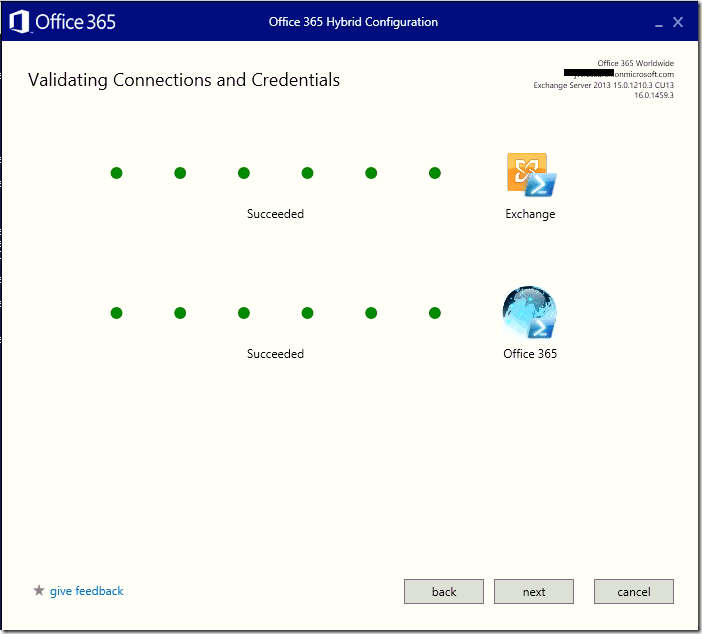702x634 pixels.
Task: Click the star icon beside give feedback
Action: click(39, 591)
